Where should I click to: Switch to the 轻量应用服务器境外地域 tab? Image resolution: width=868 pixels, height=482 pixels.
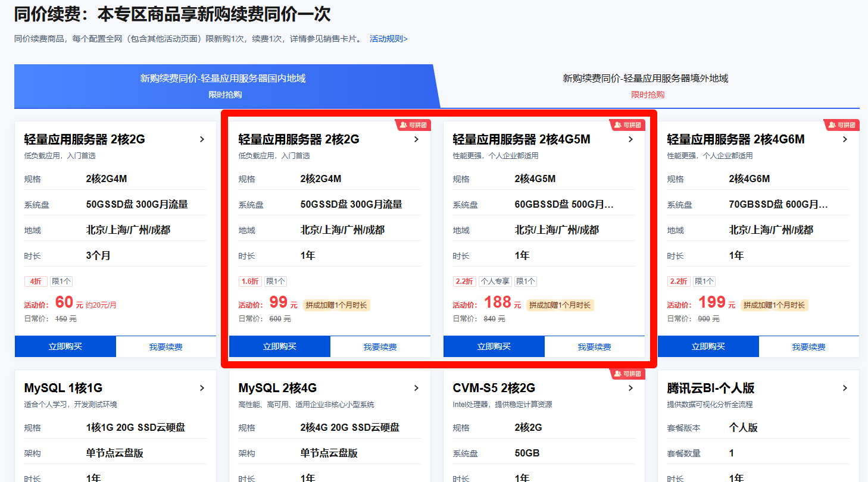click(x=646, y=85)
